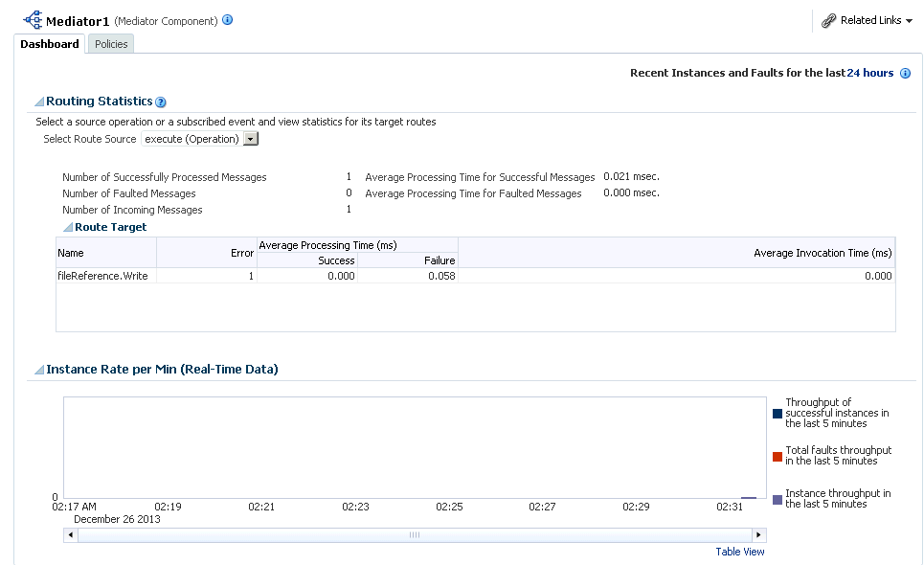Select the fileReference.Write table row
Viewport: 924px width, 565px height.
(x=103, y=276)
